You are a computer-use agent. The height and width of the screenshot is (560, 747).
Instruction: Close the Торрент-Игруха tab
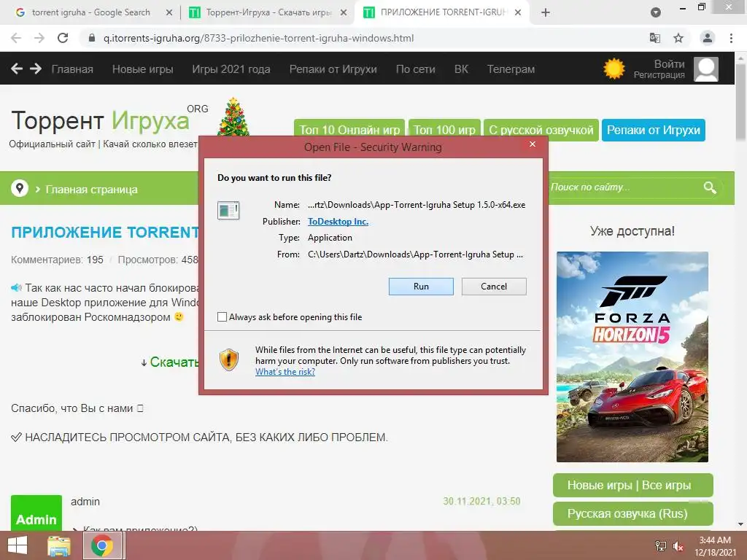pos(344,12)
